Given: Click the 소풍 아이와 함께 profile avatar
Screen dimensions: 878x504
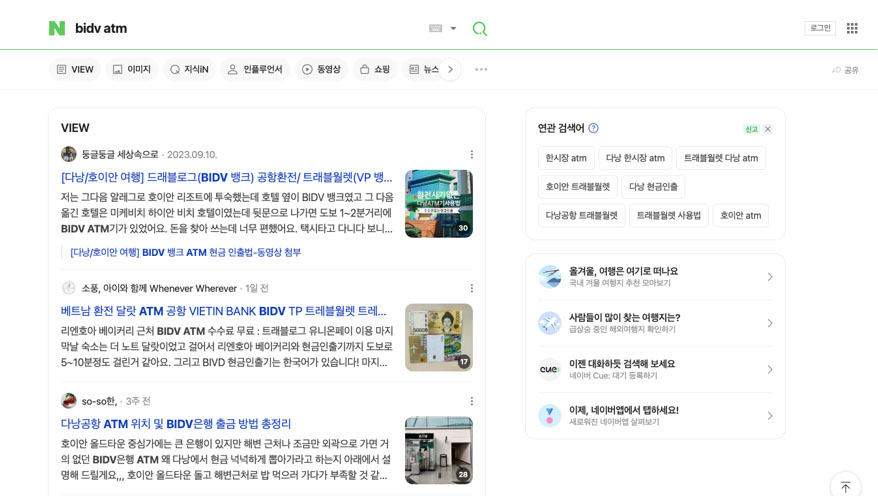Looking at the screenshot, I should tap(69, 288).
